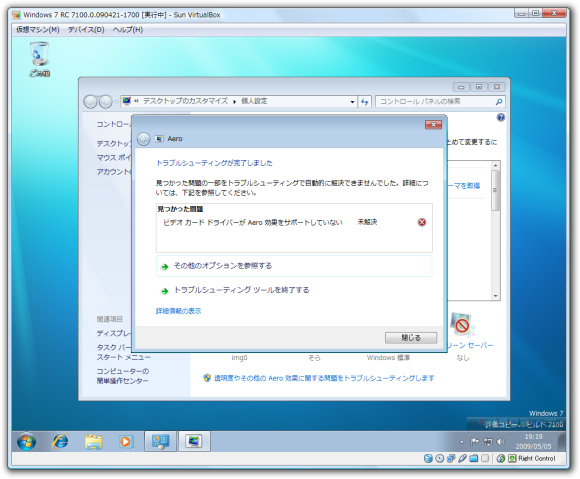Image resolution: width=580 pixels, height=479 pixels.
Task: Click the VirtualBox network status icon
Action: click(451, 459)
